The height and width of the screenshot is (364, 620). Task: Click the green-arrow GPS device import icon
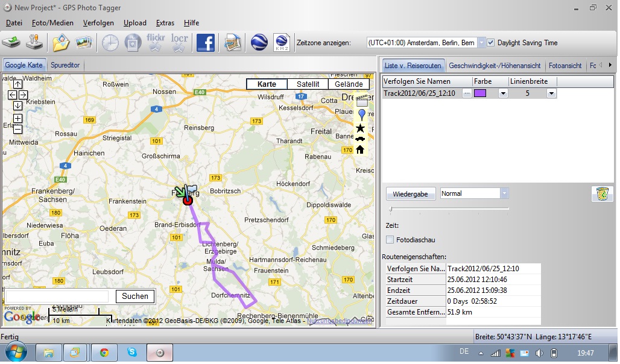click(x=11, y=42)
